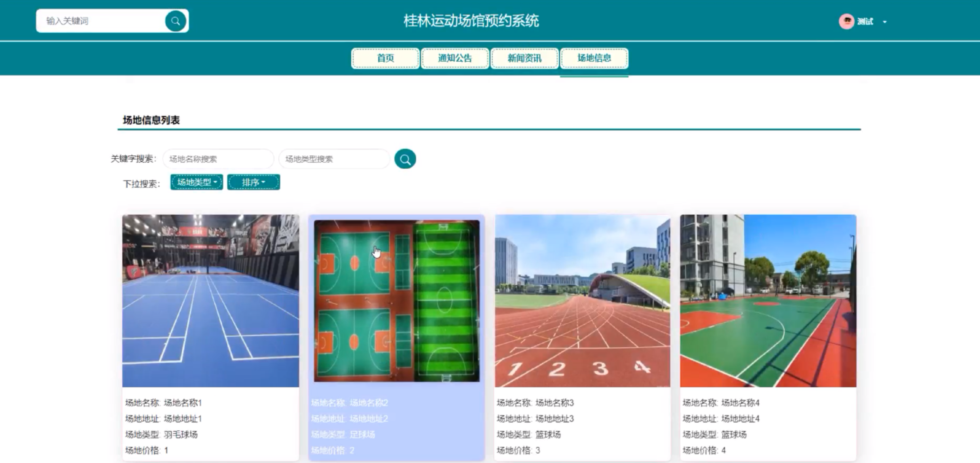Click the 场地名称3 venue name text

click(554, 403)
